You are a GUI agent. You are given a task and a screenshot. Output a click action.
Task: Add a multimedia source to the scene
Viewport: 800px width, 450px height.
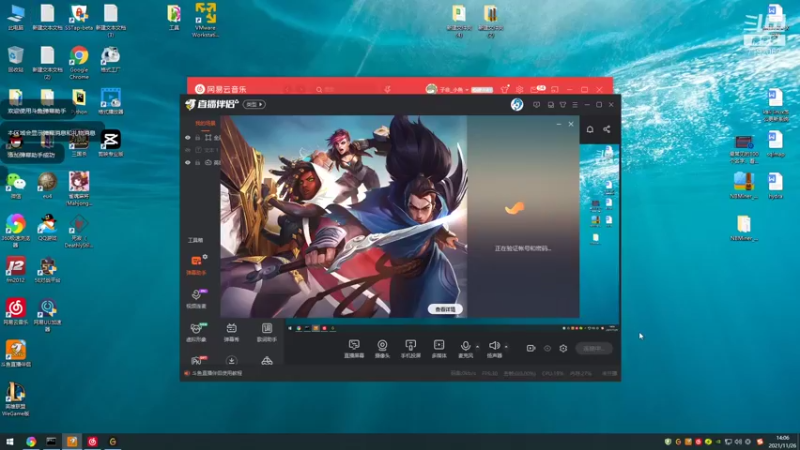(x=439, y=348)
